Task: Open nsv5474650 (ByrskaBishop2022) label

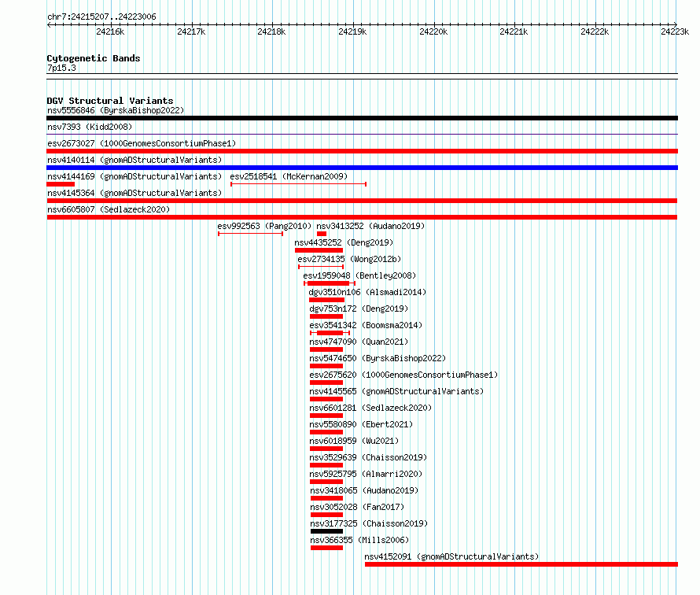Action: [x=378, y=358]
